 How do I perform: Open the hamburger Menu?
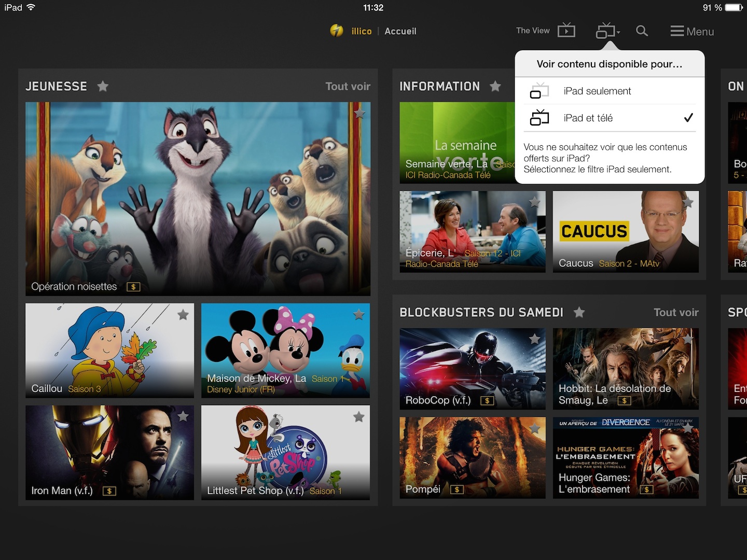click(692, 32)
